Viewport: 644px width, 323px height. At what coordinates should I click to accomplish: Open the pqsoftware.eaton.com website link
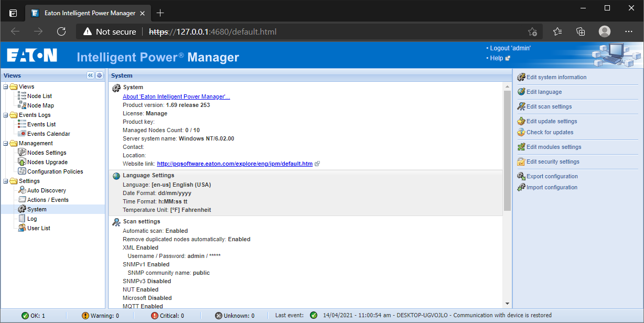click(x=235, y=164)
